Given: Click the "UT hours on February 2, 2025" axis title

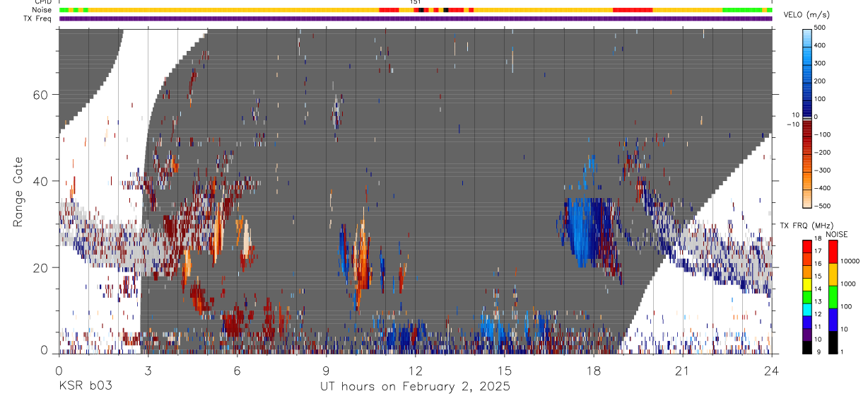Looking at the screenshot, I should click(x=416, y=387).
